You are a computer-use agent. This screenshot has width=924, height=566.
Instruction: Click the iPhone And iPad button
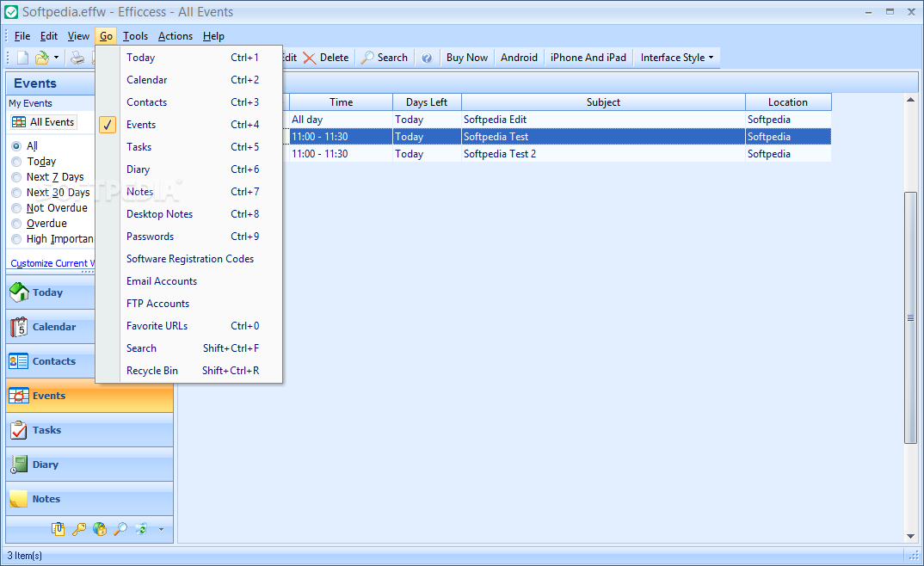pos(588,57)
